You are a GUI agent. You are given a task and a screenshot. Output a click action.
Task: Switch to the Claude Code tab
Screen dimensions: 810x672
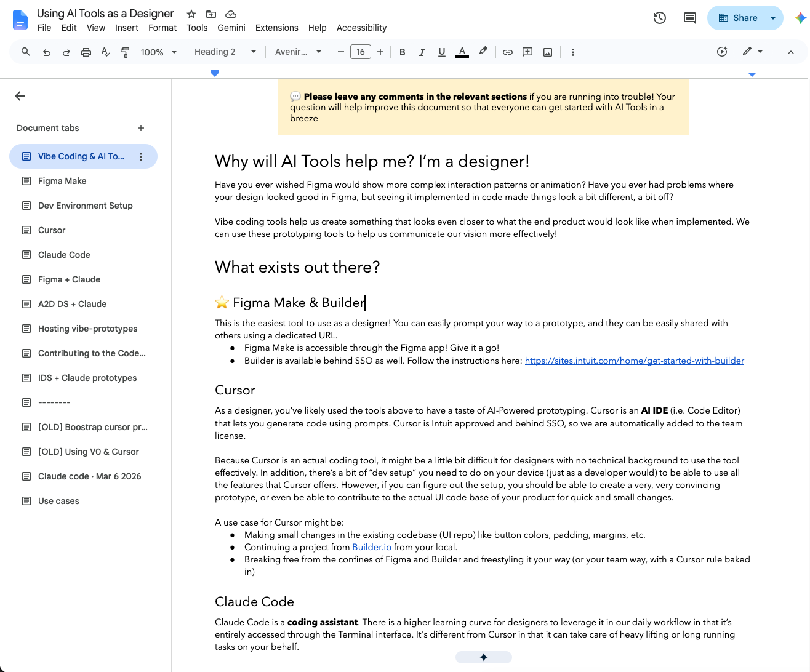tap(83, 255)
